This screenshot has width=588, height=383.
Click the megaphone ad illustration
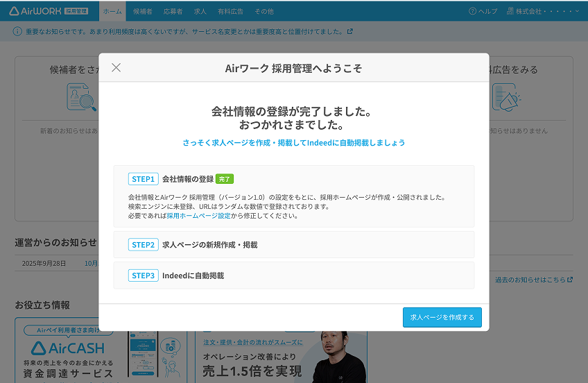click(x=506, y=97)
